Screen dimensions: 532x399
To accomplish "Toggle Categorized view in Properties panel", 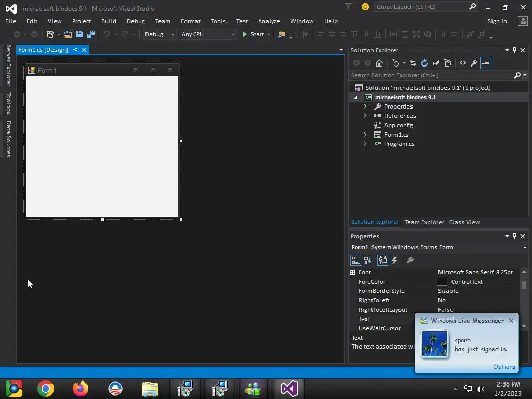I will (x=356, y=260).
